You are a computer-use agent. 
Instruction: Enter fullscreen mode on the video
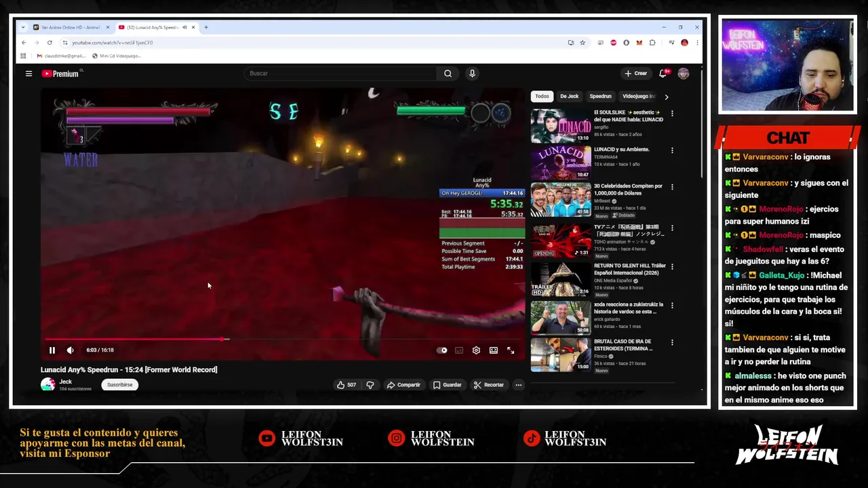(x=511, y=350)
